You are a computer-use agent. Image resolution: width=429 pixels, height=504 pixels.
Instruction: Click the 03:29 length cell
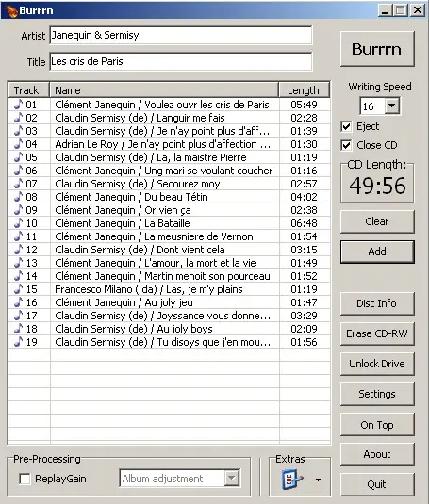305,316
